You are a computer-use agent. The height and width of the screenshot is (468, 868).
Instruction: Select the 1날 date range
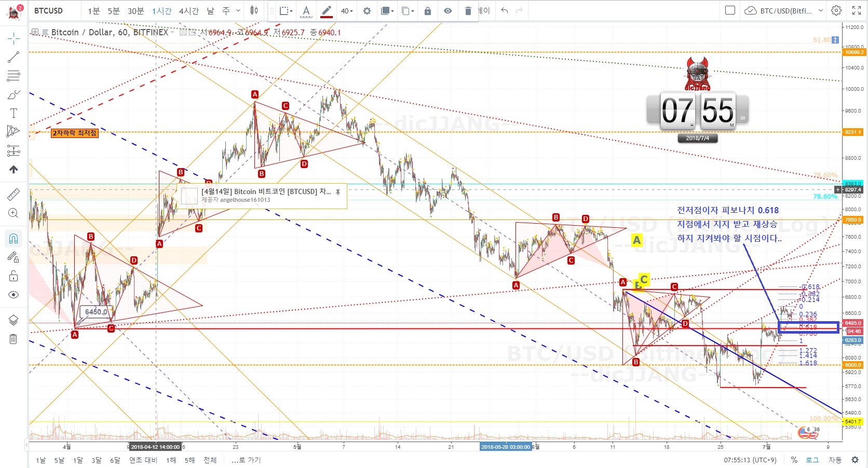[x=40, y=460]
